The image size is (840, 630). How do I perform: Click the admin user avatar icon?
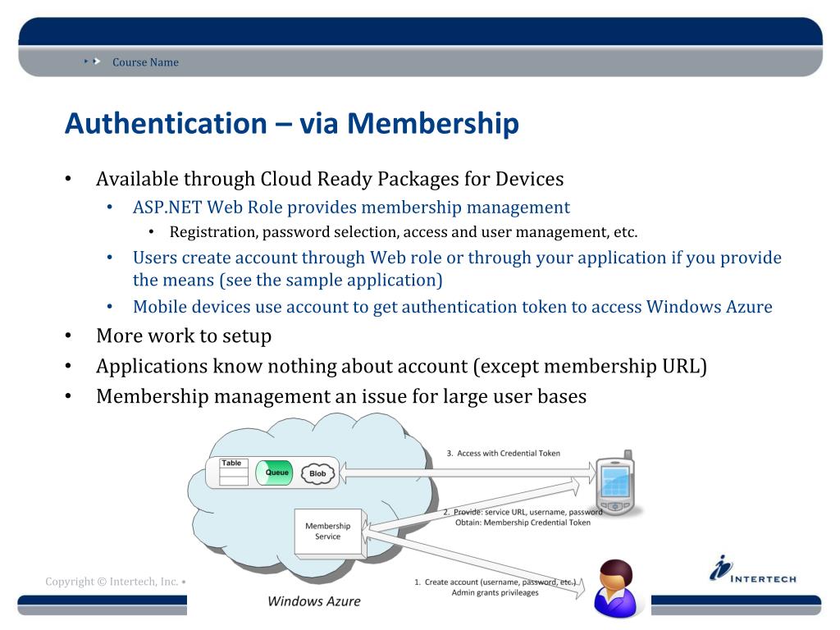coord(616,589)
